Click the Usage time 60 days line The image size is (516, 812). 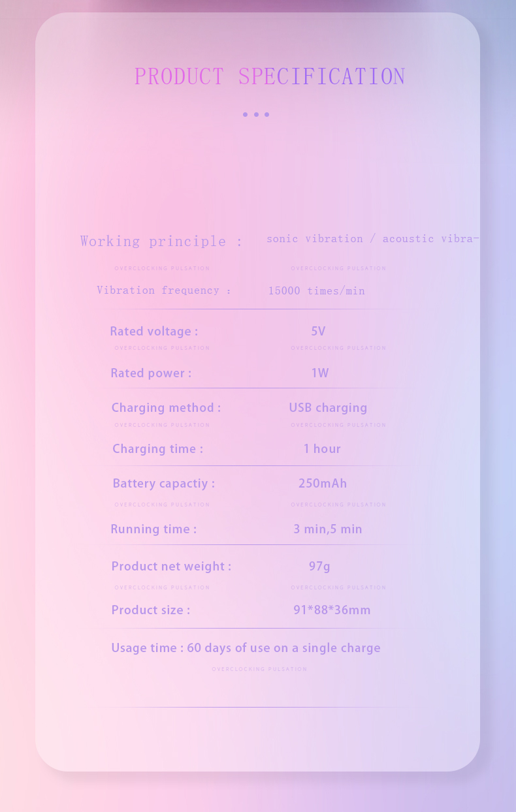point(246,648)
